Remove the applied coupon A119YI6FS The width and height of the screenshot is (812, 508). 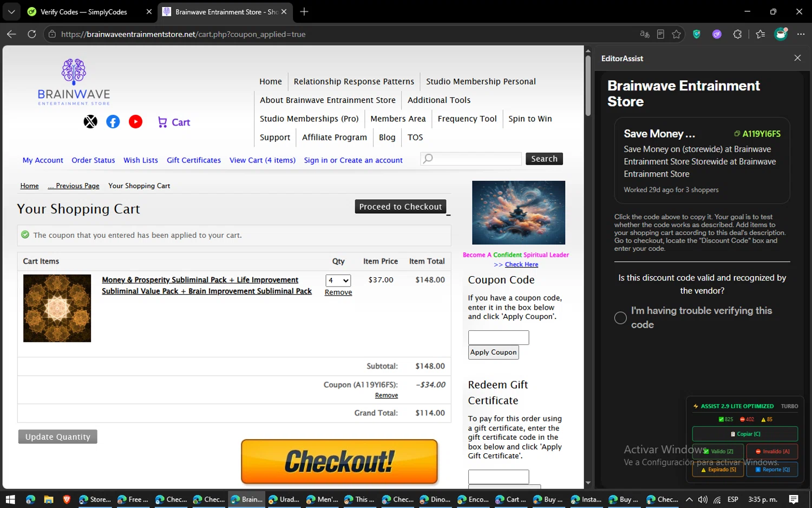387,395
